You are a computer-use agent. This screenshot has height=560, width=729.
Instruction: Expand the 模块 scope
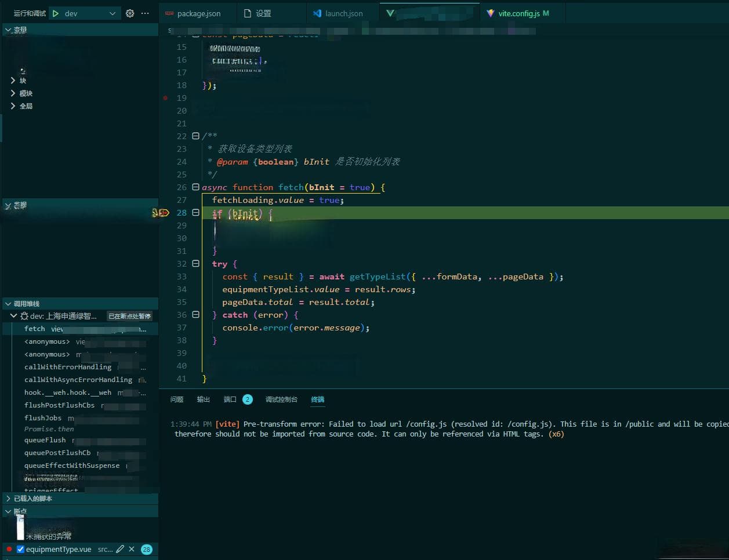(x=13, y=93)
